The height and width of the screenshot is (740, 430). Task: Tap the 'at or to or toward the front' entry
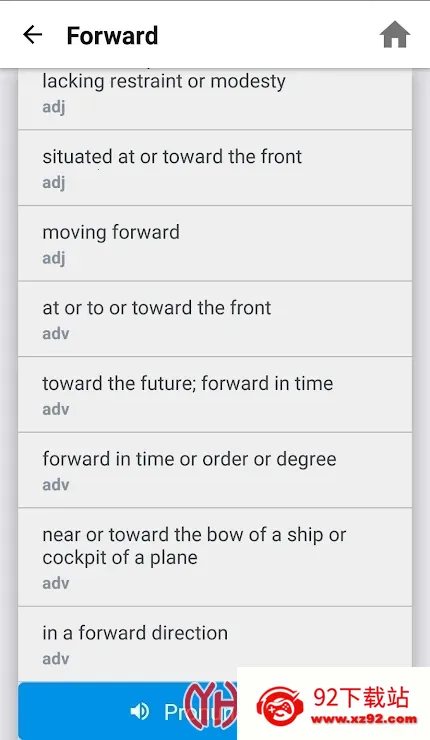tap(215, 319)
